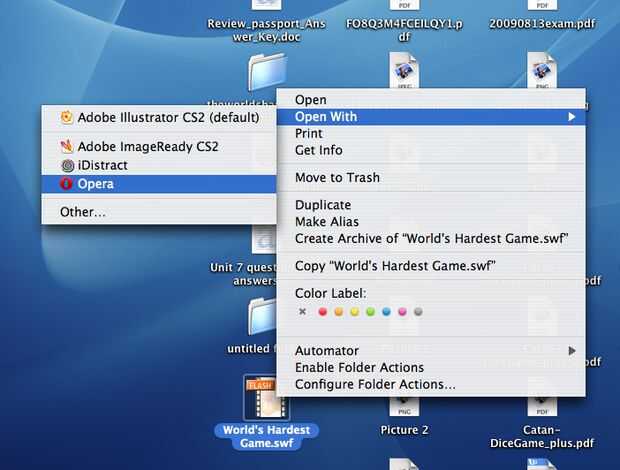Click the FO8Q3M4FCEILQY1.pdf file label
The width and height of the screenshot is (620, 470).
coord(404,30)
